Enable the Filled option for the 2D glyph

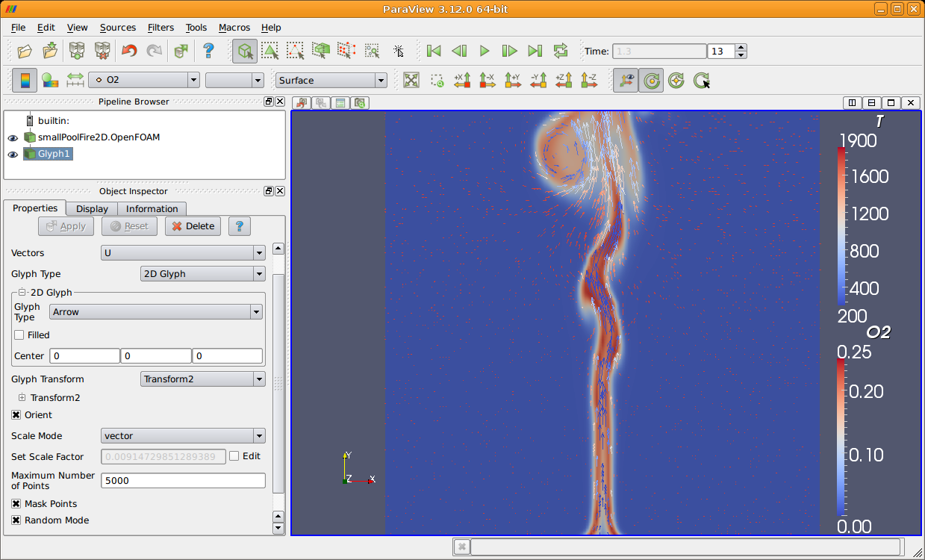19,335
